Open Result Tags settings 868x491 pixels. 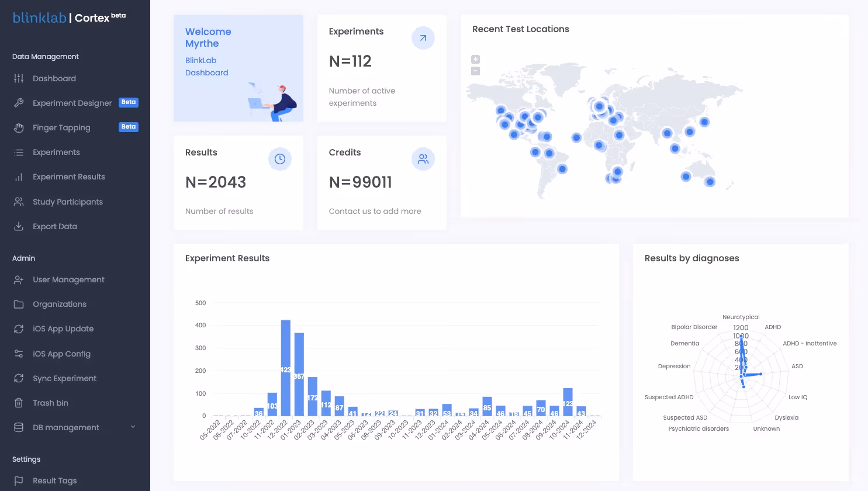tap(55, 480)
